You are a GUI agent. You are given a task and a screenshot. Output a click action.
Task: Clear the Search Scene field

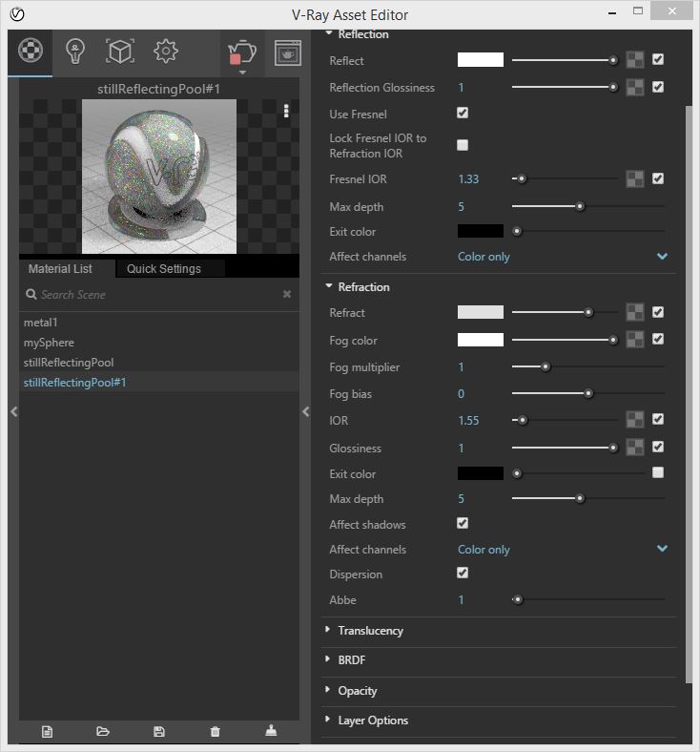(x=286, y=294)
